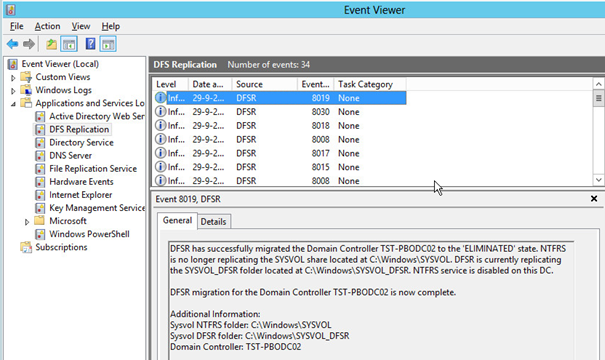Close the Event 8019 preview pane

click(x=594, y=198)
